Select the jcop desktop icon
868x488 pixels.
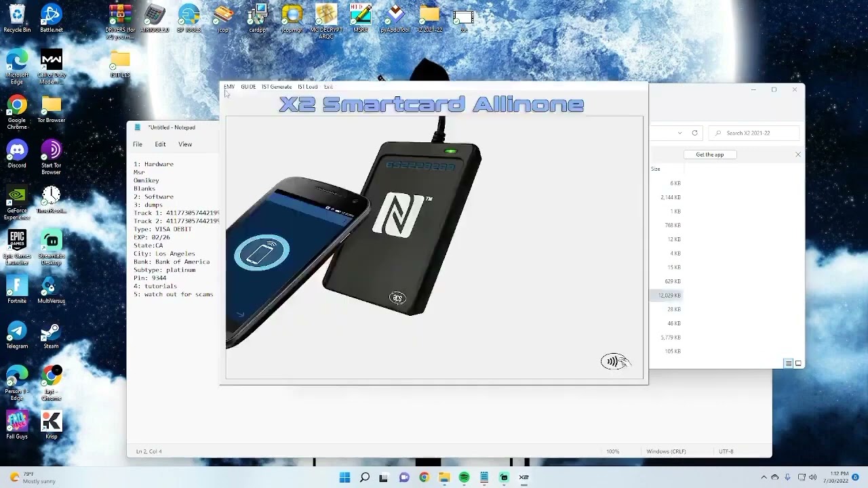(x=223, y=18)
